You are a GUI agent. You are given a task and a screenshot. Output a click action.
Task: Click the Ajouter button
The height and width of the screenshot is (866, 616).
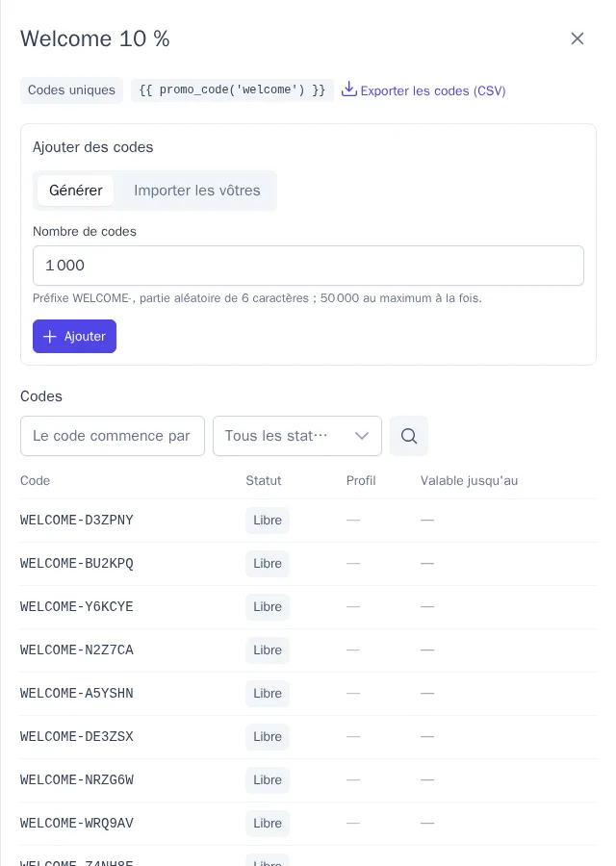(74, 337)
